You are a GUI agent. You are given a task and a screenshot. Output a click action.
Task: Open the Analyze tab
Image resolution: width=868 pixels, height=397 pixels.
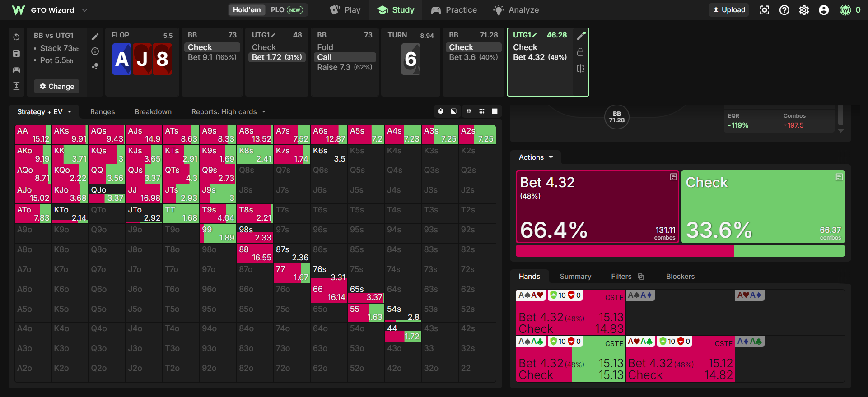[x=516, y=10]
